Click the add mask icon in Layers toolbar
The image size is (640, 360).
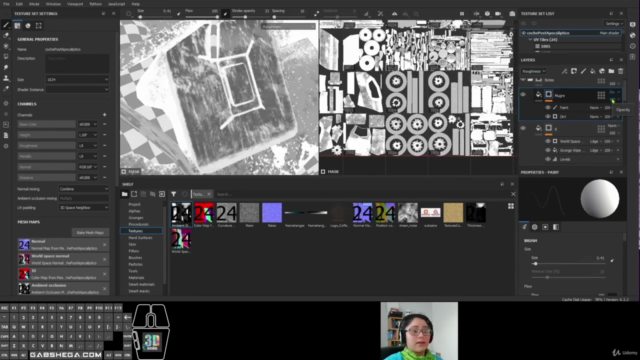574,71
